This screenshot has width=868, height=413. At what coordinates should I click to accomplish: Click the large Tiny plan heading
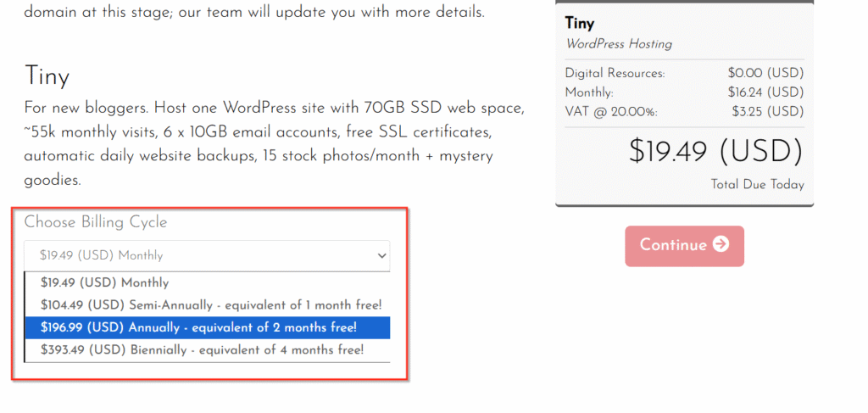pyautogui.click(x=47, y=77)
